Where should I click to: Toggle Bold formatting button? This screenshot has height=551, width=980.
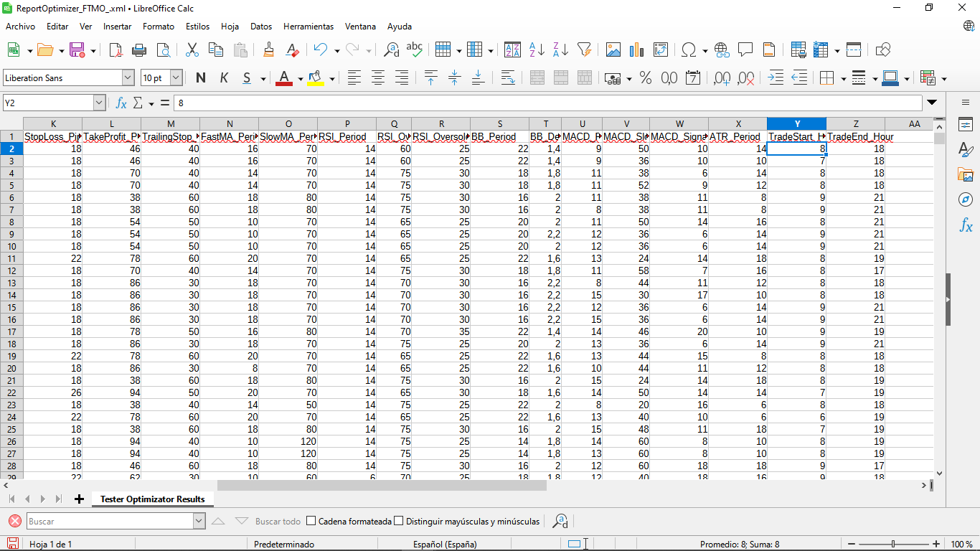click(x=200, y=78)
